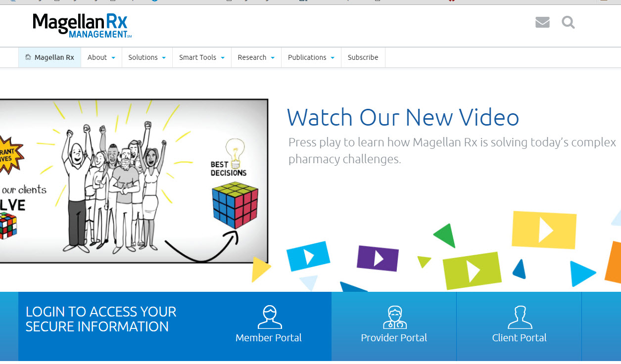Expand the Solutions dropdown arrow

coord(164,58)
